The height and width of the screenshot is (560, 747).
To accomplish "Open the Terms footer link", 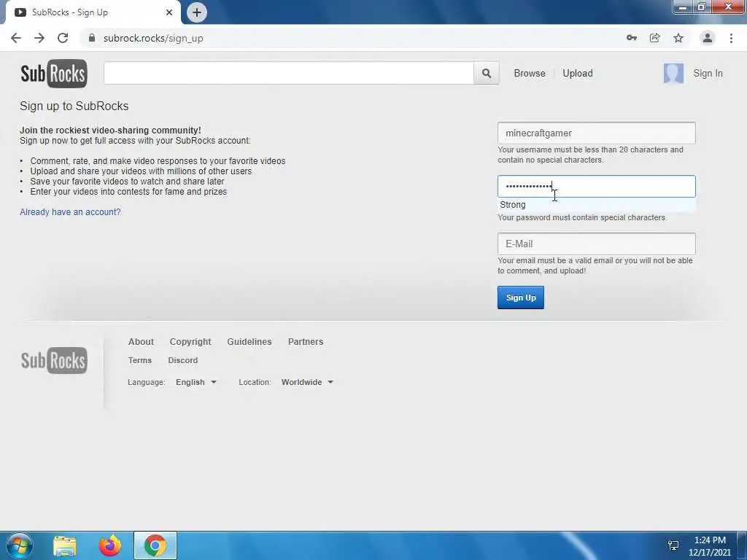I will [x=139, y=360].
